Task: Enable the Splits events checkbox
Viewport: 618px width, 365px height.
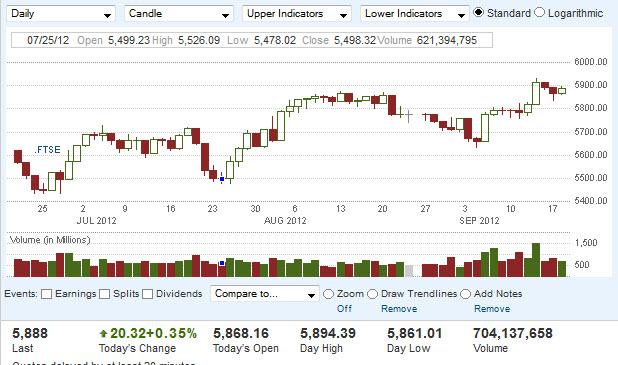Action: pyautogui.click(x=104, y=294)
